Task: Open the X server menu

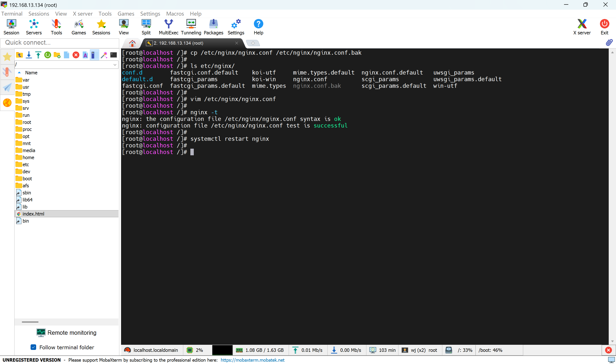Action: (x=83, y=14)
